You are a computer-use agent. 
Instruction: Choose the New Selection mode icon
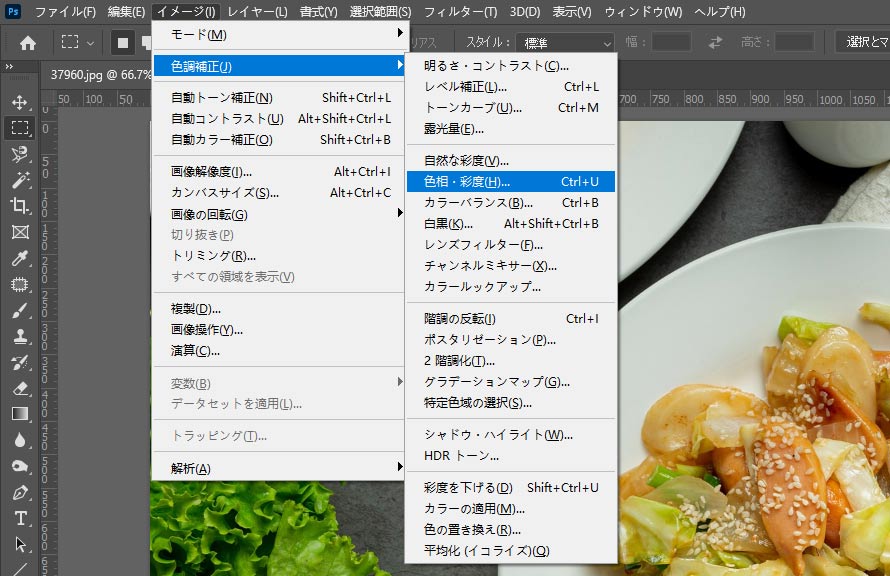pyautogui.click(x=123, y=43)
